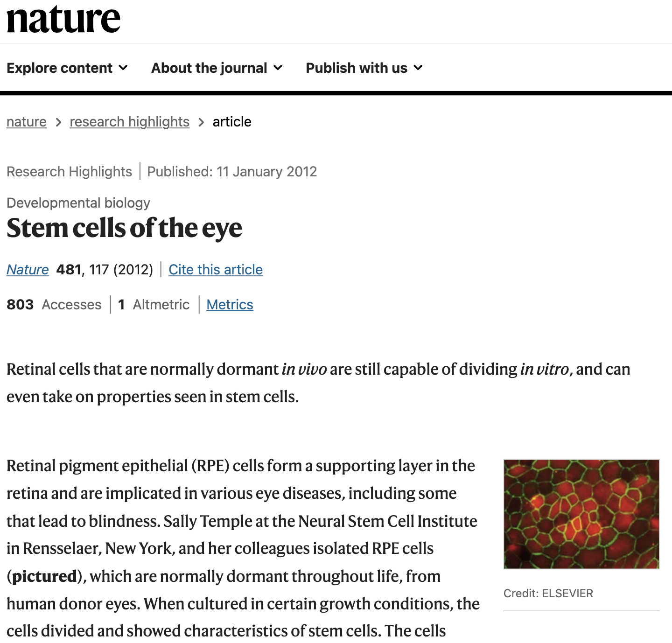Screen dimensions: 672x643
Task: Click the 803 Accesses count
Action: pos(54,305)
